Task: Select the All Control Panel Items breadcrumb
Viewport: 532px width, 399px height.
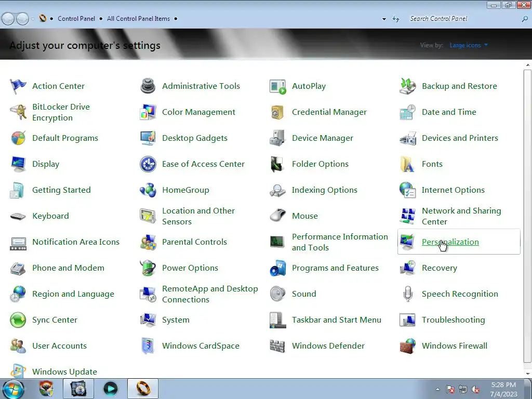Action: pos(138,19)
